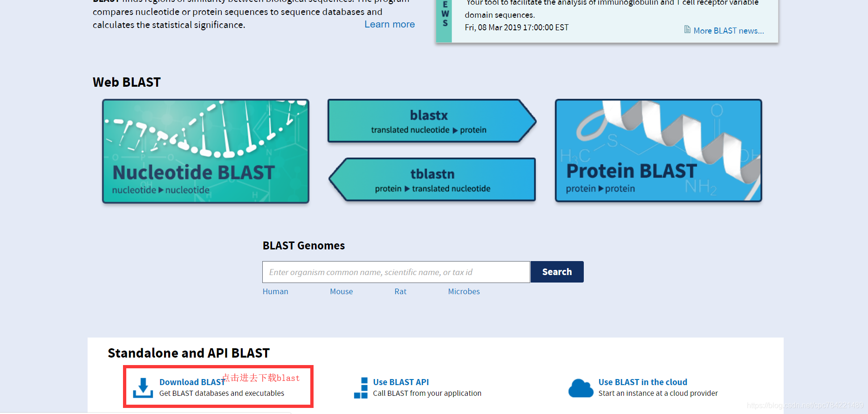Select the blastx translated nucleotide button
The width and height of the screenshot is (868, 414).
pyautogui.click(x=432, y=121)
